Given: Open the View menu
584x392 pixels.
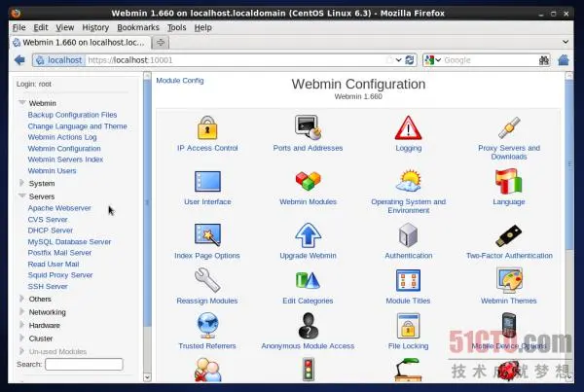Looking at the screenshot, I should tap(65, 27).
